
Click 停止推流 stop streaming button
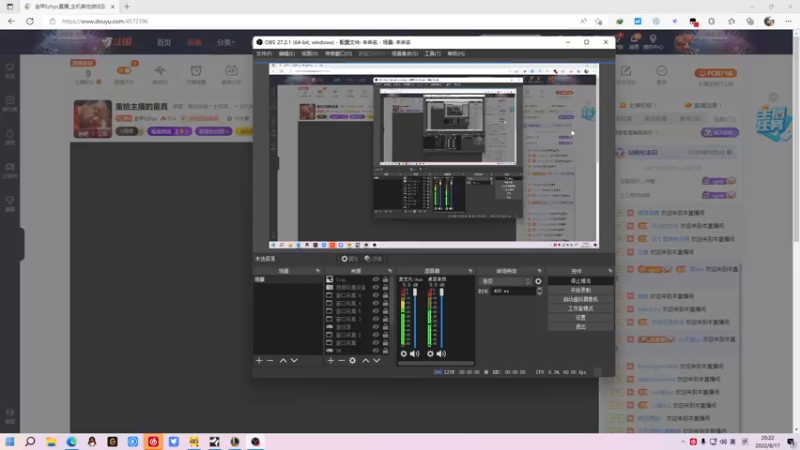[580, 281]
